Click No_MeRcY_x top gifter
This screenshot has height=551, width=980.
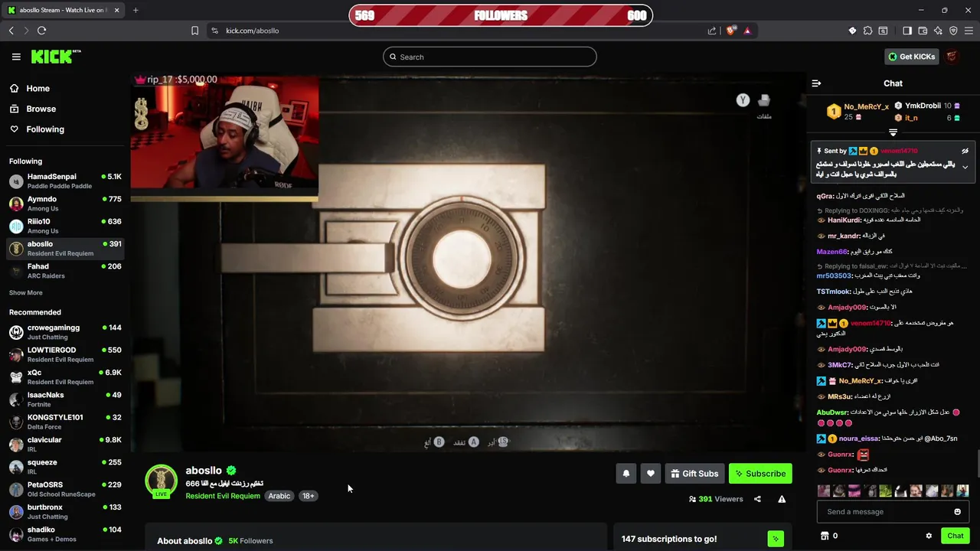tap(866, 107)
